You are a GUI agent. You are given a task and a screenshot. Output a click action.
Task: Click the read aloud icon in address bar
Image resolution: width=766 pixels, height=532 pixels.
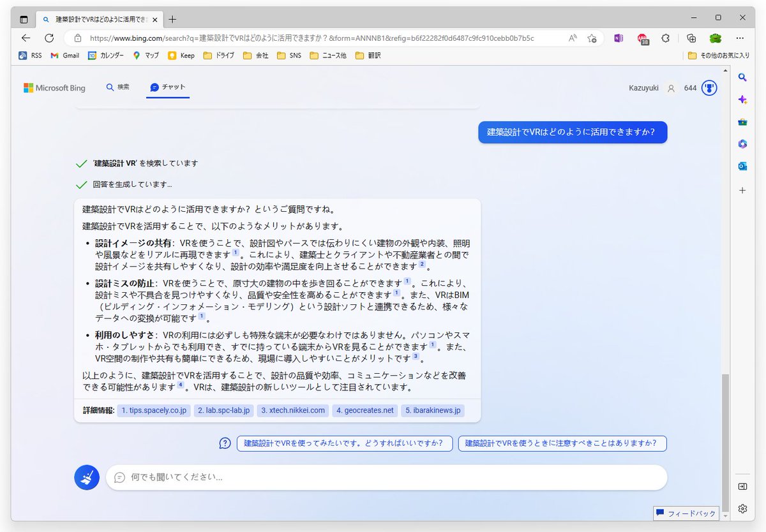(x=573, y=38)
